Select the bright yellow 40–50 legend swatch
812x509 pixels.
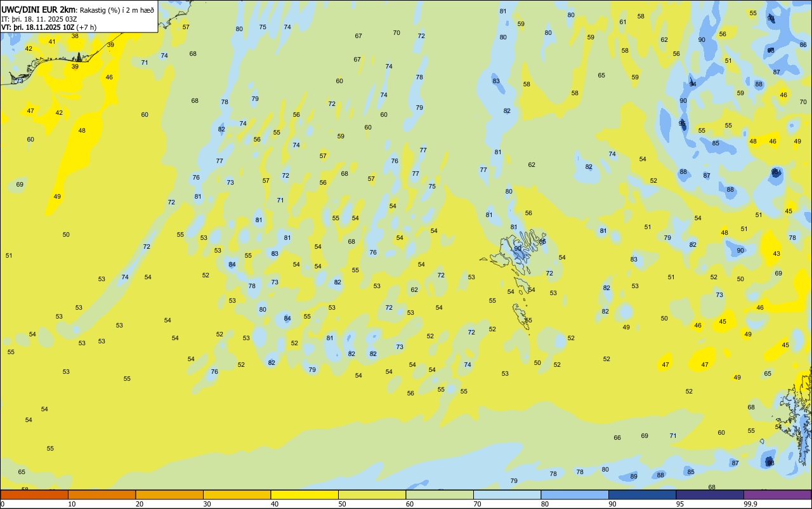coord(304,494)
